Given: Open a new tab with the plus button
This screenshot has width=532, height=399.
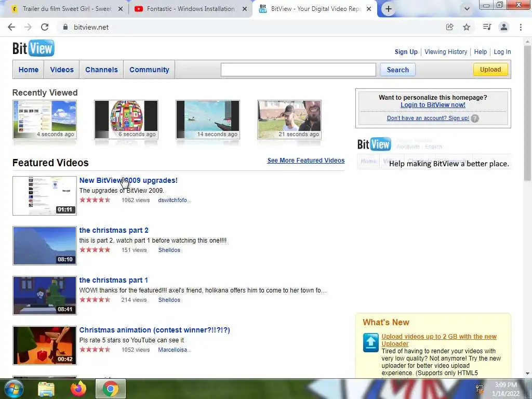Looking at the screenshot, I should (389, 9).
